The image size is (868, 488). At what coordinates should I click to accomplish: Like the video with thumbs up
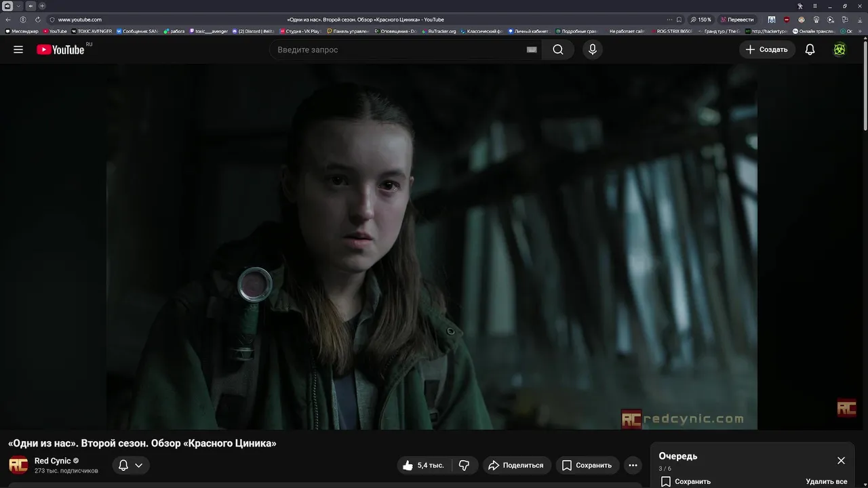(423, 466)
